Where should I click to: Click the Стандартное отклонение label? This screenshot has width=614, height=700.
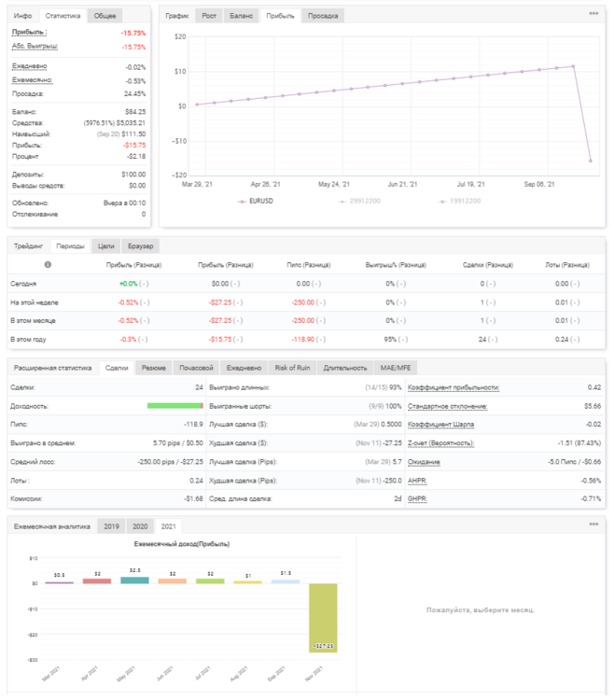pyautogui.click(x=448, y=406)
